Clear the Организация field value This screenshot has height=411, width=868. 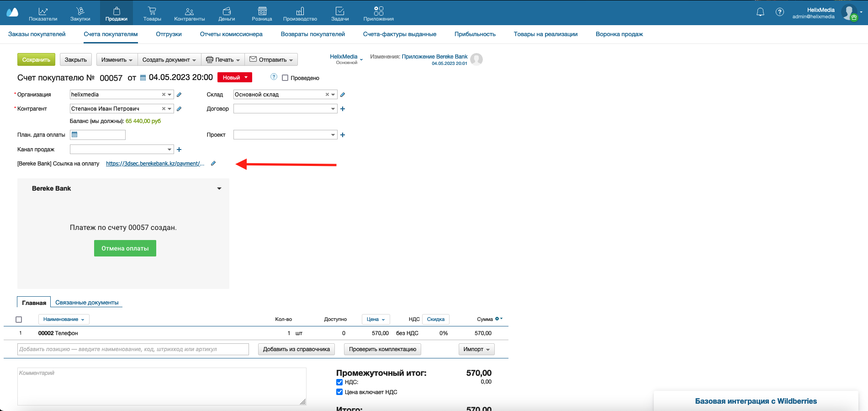click(x=164, y=95)
